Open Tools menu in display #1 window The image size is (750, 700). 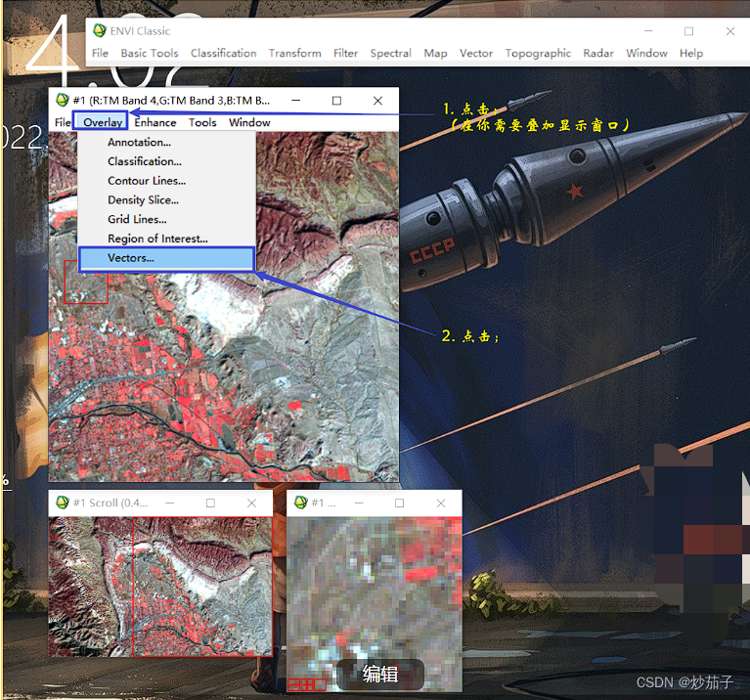202,122
